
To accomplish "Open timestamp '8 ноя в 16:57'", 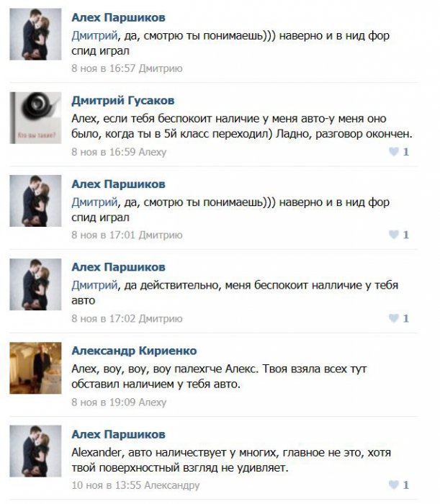I will click(x=103, y=68).
